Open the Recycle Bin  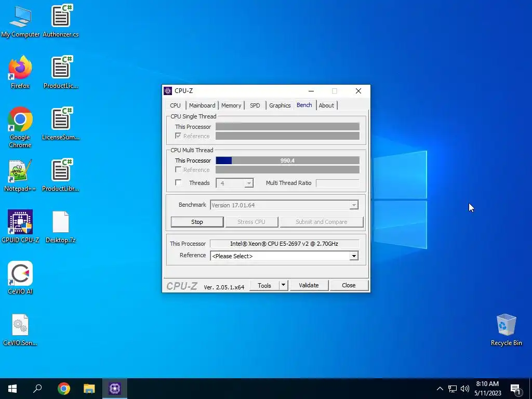(x=506, y=330)
